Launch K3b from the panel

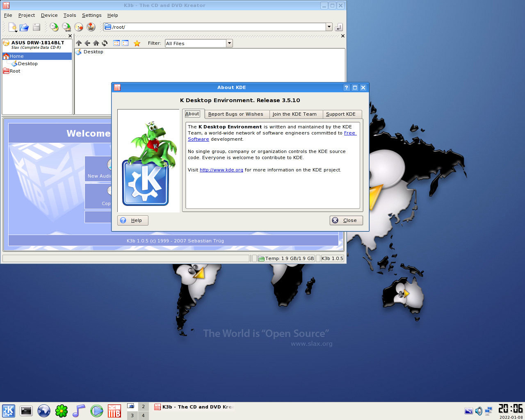click(x=114, y=411)
